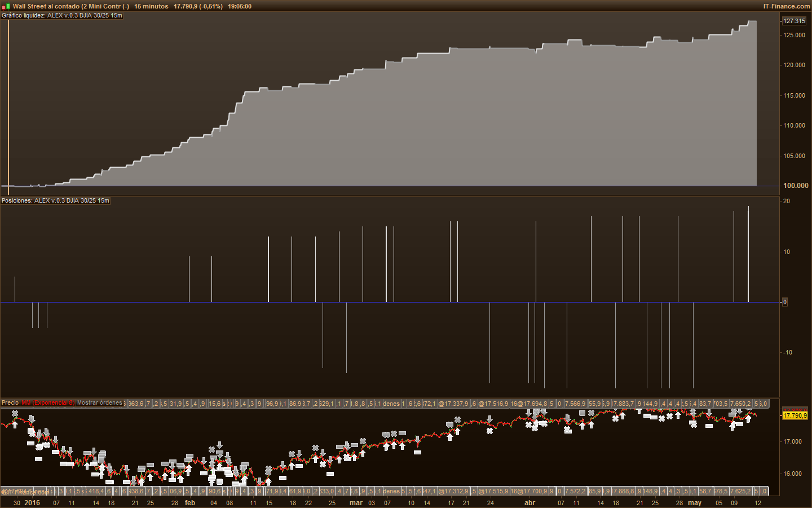812x508 pixels.
Task: Click the first long position bar at left
Action: [x=15, y=289]
